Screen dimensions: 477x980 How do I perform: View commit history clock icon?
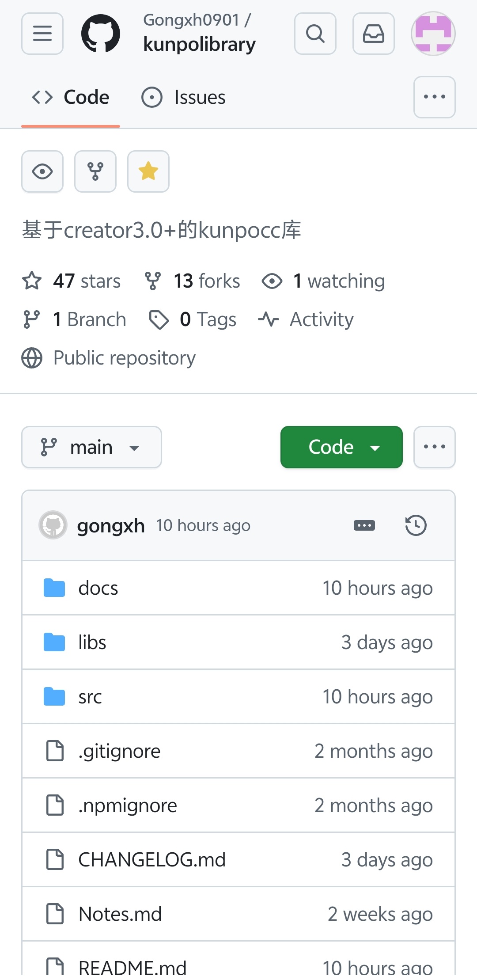pos(416,525)
